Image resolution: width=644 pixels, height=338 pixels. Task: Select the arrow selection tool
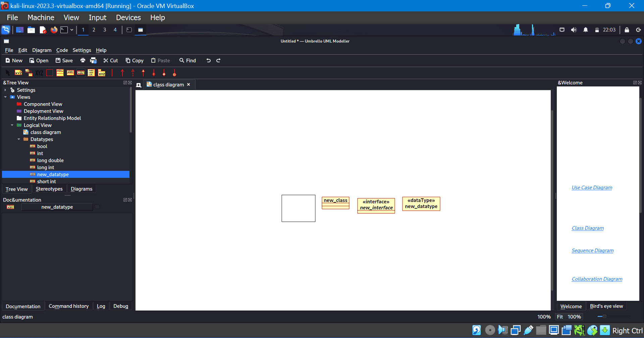(7, 73)
